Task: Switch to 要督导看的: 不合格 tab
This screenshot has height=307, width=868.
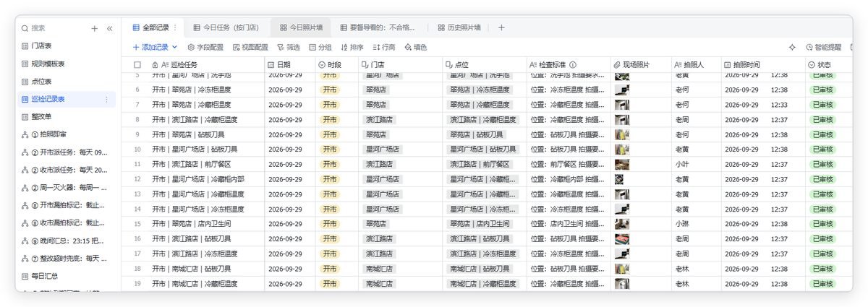Action: click(x=378, y=27)
